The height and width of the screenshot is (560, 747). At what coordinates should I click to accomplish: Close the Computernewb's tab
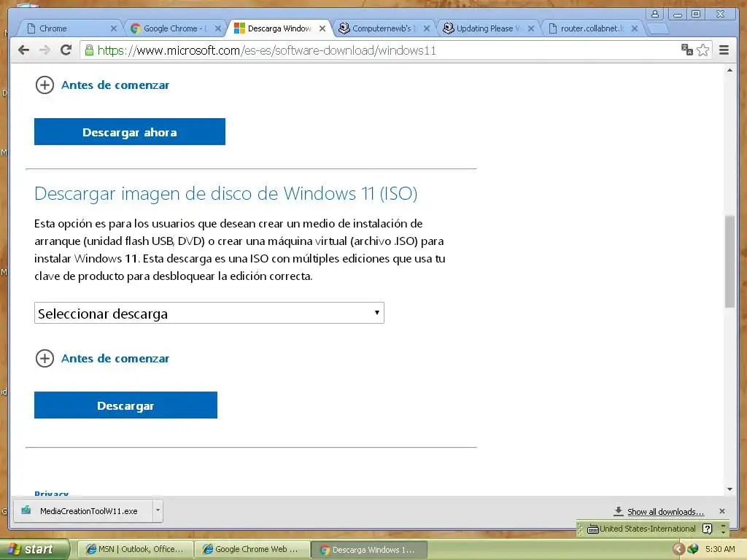pyautogui.click(x=427, y=28)
